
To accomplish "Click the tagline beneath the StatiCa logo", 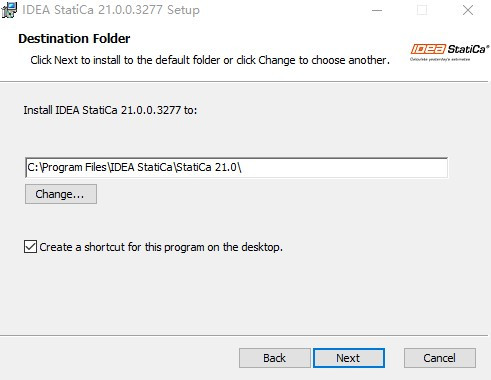I will (440, 59).
